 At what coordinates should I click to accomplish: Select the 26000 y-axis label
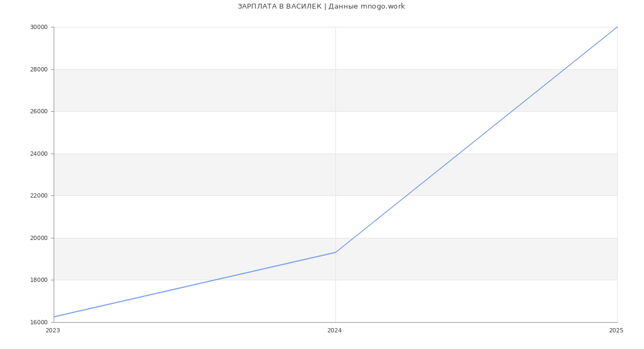[39, 112]
